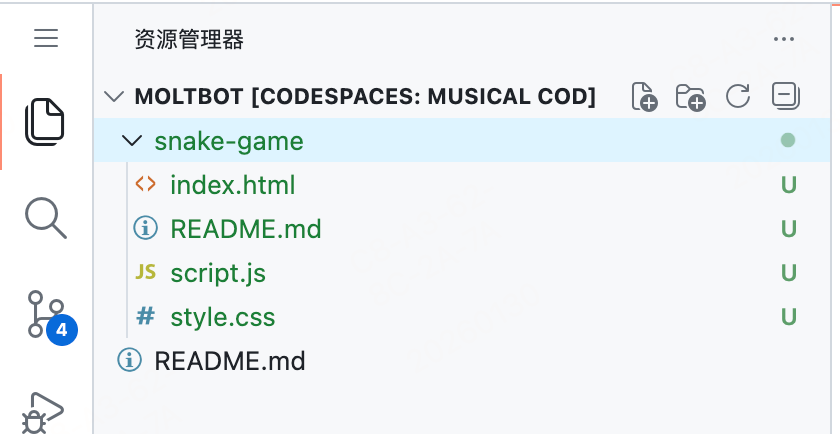The height and width of the screenshot is (434, 840).
Task: Open Source Control with 4 changes
Action: click(x=47, y=314)
